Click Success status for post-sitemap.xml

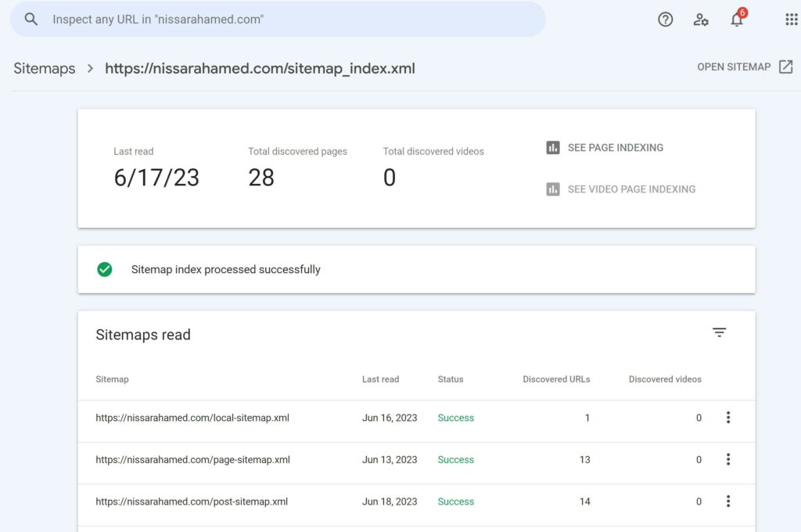point(455,501)
